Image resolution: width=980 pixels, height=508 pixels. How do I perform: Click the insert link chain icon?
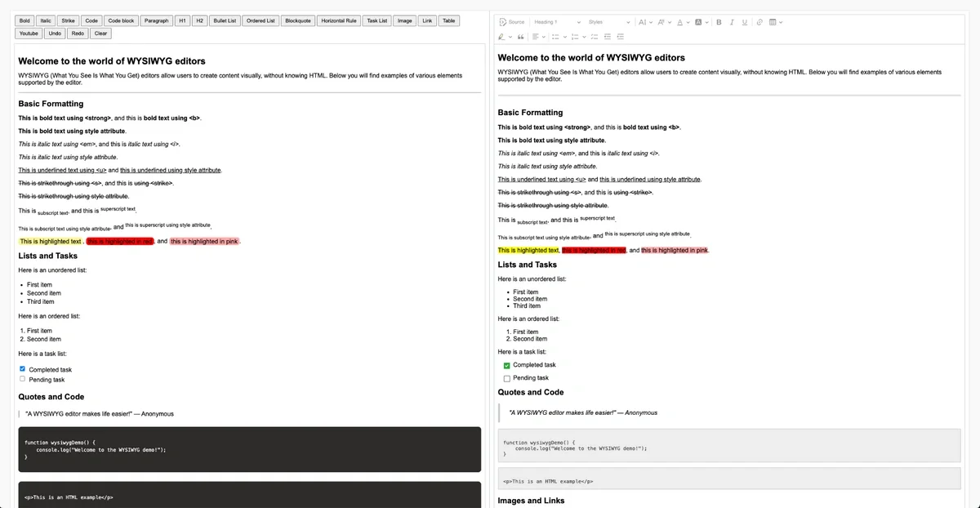(759, 21)
